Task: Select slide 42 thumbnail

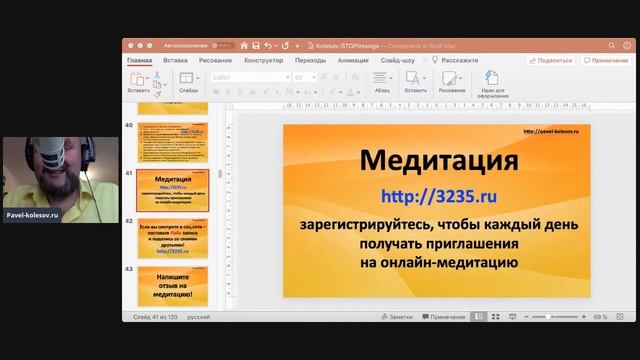Action: pyautogui.click(x=173, y=238)
